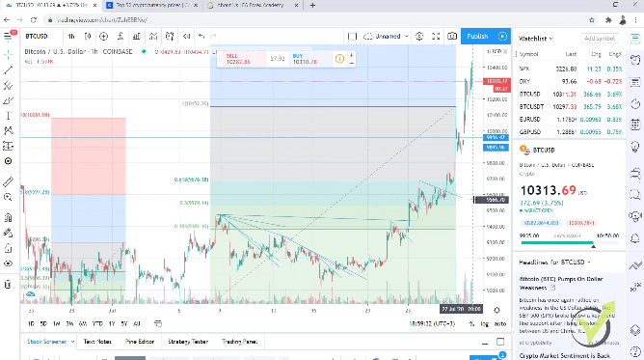Toggle fullscreen mode icon
Image resolution: width=644 pixels, height=360 pixels.
[436, 36]
